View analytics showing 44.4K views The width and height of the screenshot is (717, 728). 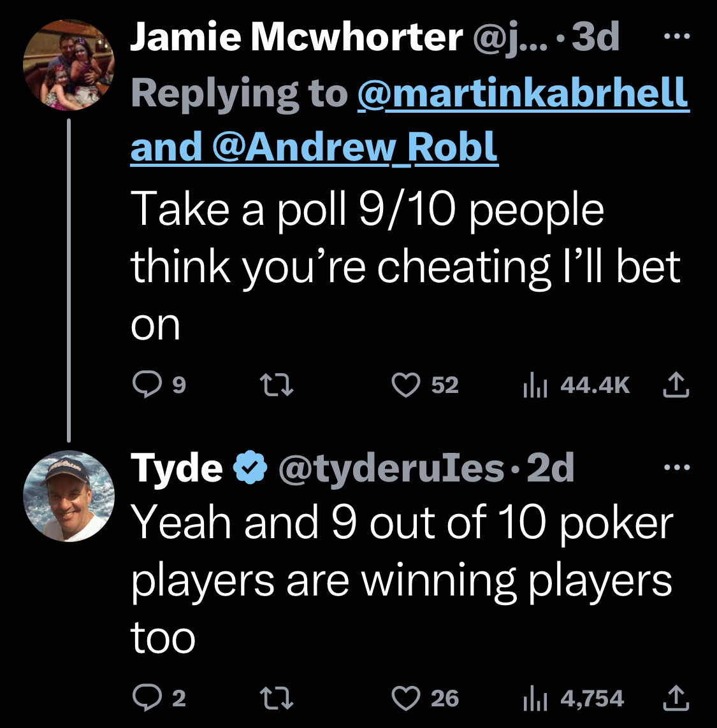576,385
